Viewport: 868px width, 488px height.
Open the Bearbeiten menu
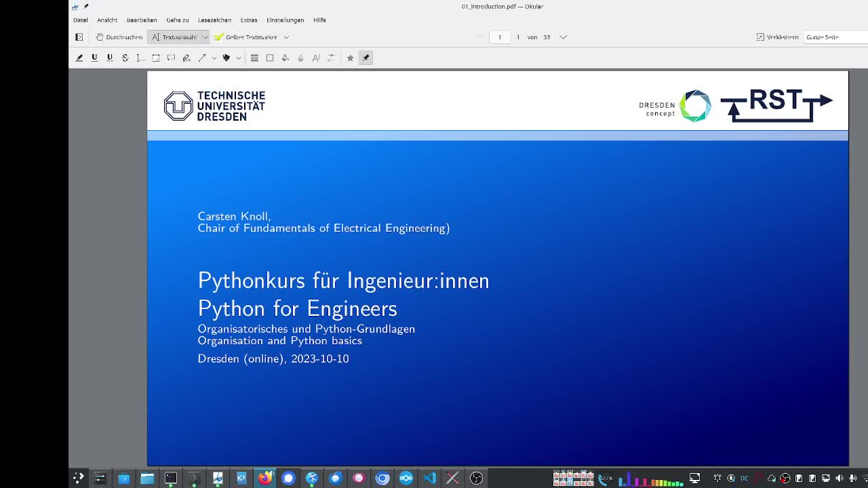pos(142,20)
